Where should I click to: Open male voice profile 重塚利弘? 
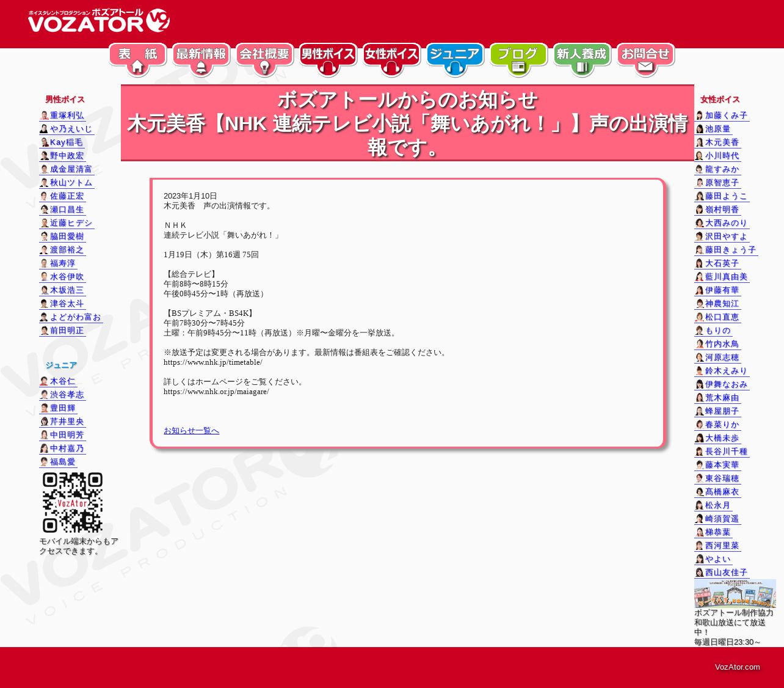[x=62, y=115]
